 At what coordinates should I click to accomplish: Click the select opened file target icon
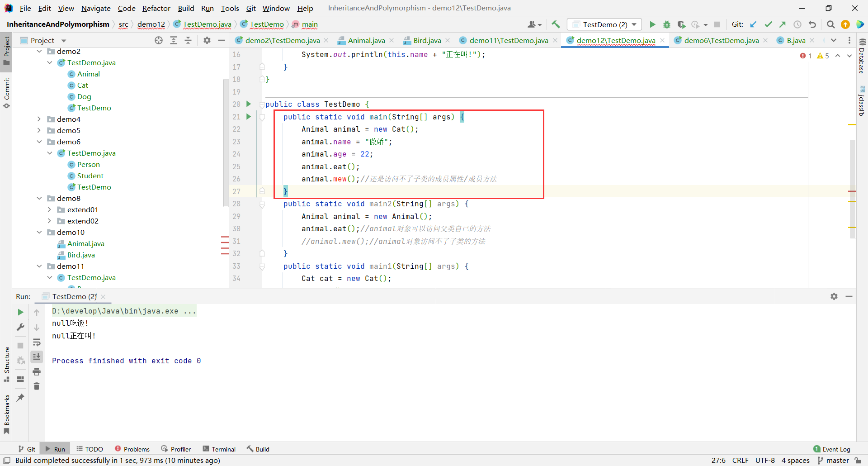click(x=159, y=40)
